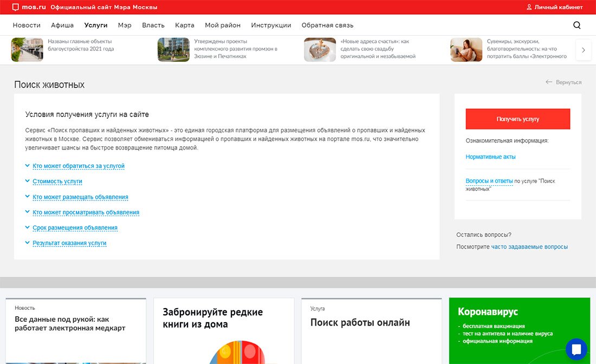Click the mos.ru logo icon
Image resolution: width=596 pixels, height=364 pixels.
click(16, 8)
